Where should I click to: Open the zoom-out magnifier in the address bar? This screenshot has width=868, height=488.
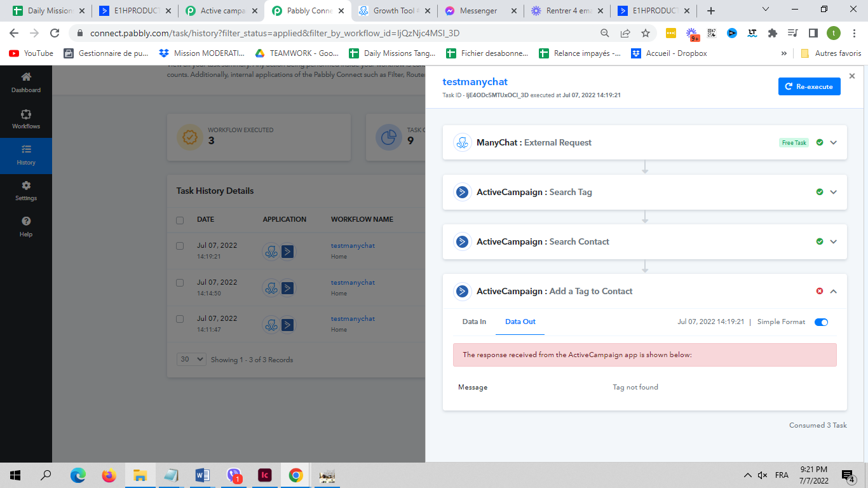[x=605, y=33]
